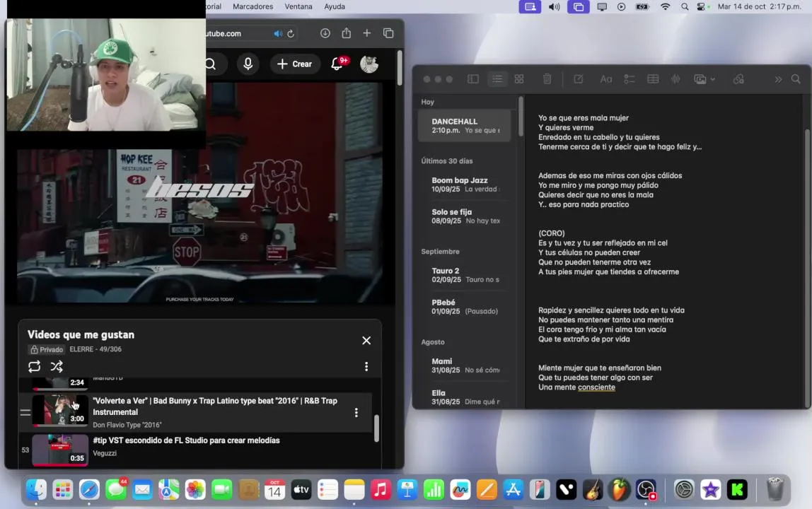Click the Notes sidebar list scrollbar
The height and width of the screenshot is (509, 812).
[x=521, y=117]
